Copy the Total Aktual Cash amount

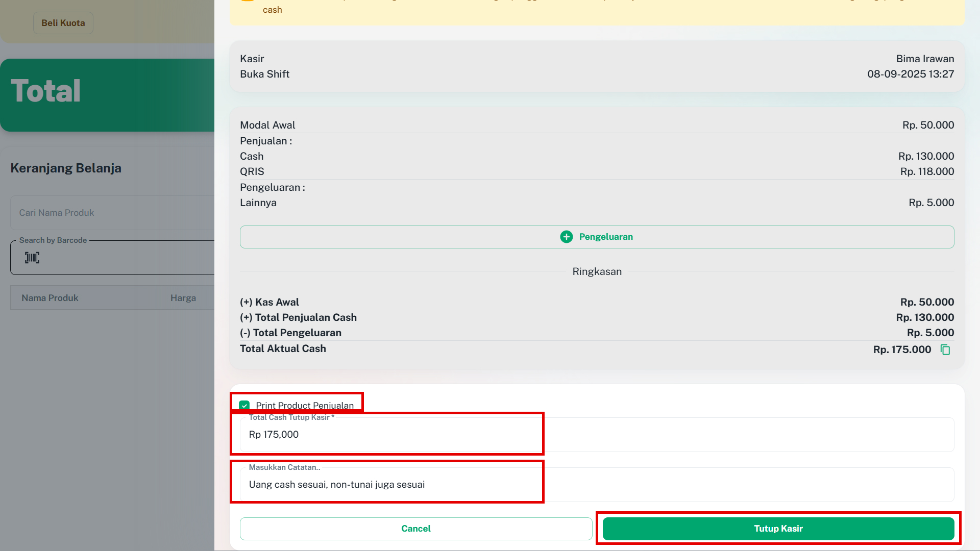pyautogui.click(x=945, y=350)
